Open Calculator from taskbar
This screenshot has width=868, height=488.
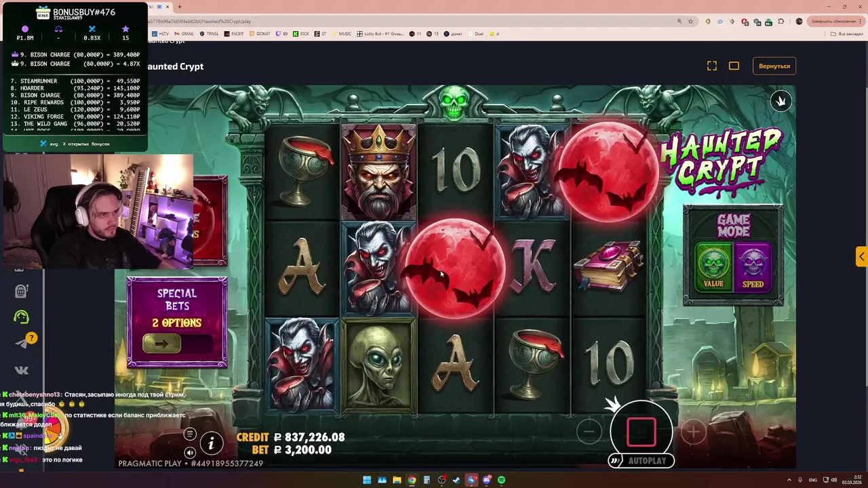pyautogui.click(x=427, y=480)
